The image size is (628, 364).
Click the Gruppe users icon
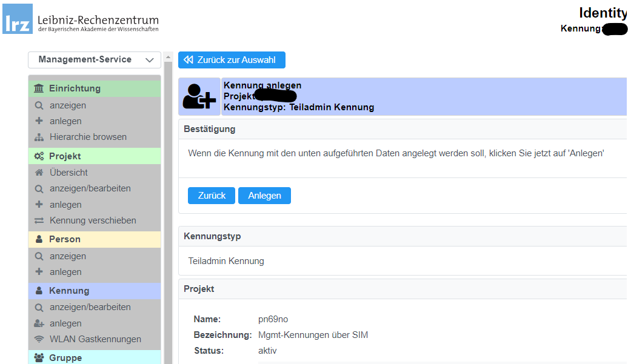pyautogui.click(x=39, y=358)
